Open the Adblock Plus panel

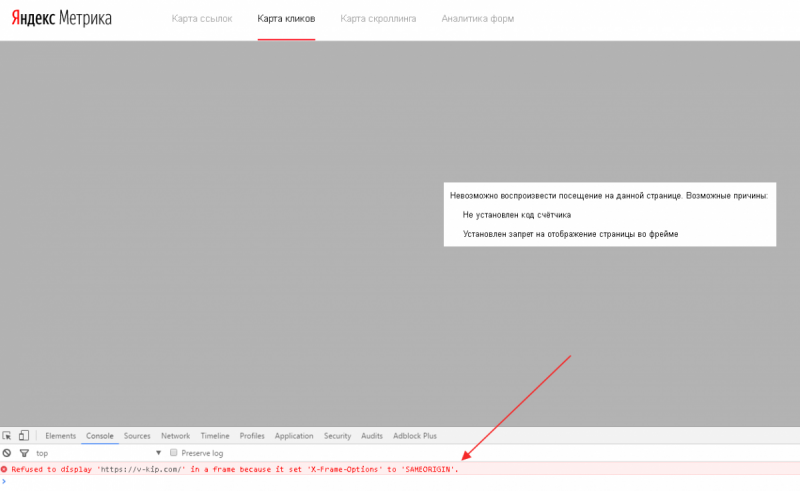click(x=415, y=436)
